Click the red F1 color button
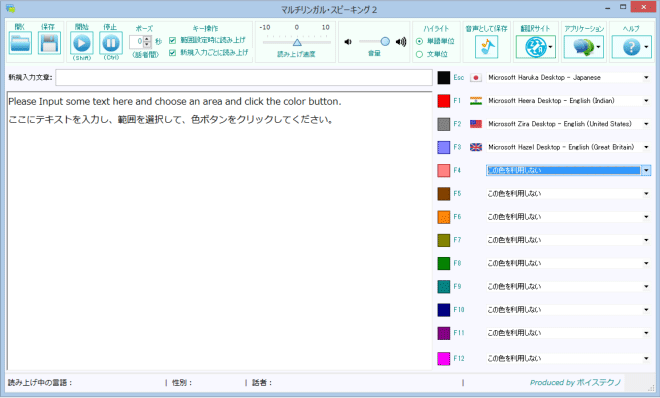 coord(444,101)
